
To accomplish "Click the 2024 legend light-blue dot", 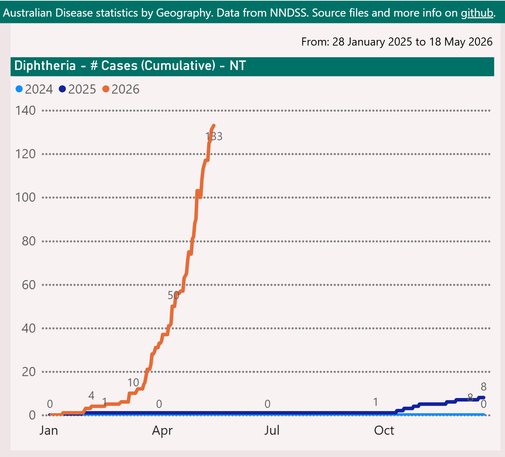I will tap(19, 89).
